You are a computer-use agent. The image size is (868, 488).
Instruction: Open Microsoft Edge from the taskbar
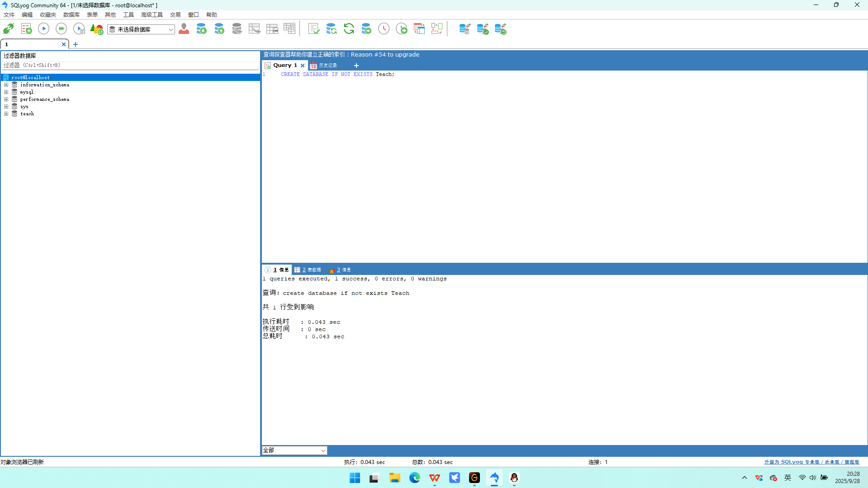(x=414, y=478)
